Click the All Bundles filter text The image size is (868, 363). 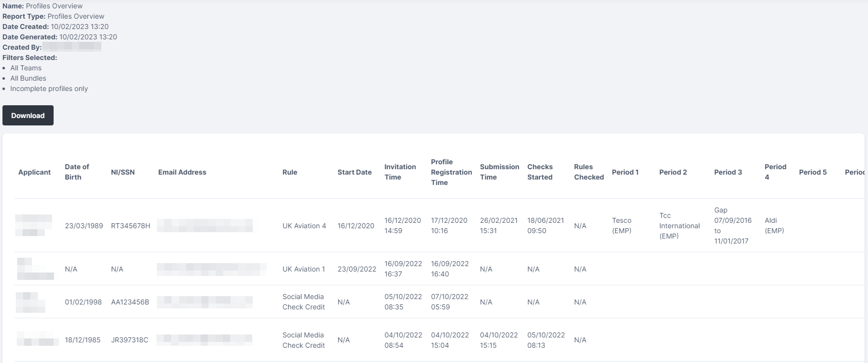coord(28,78)
